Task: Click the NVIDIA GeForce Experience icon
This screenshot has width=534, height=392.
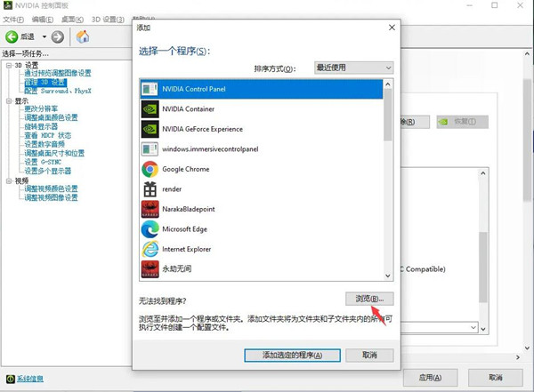Action: pyautogui.click(x=150, y=129)
